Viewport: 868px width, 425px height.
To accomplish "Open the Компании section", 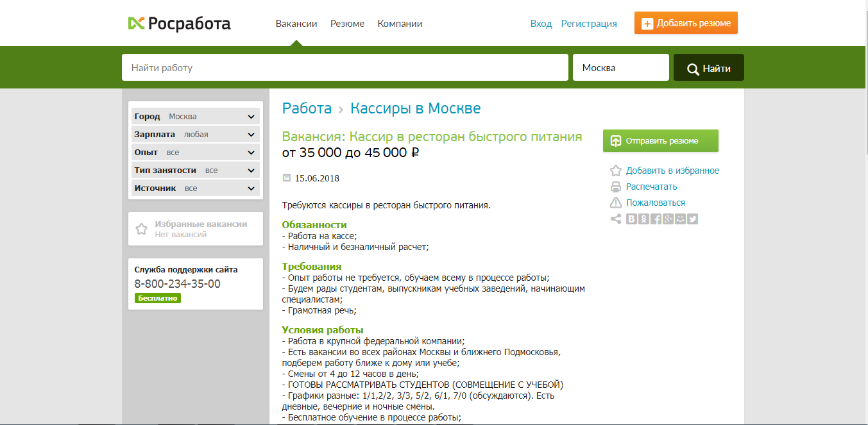I will click(399, 23).
